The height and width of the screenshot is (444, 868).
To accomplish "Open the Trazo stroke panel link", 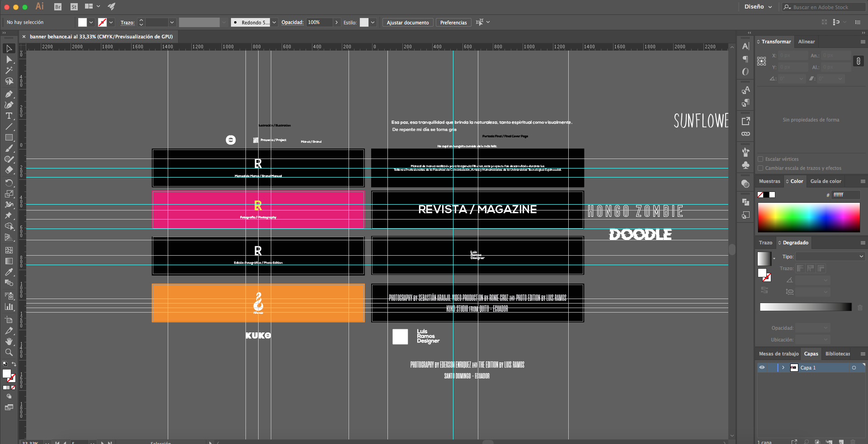I will (127, 23).
